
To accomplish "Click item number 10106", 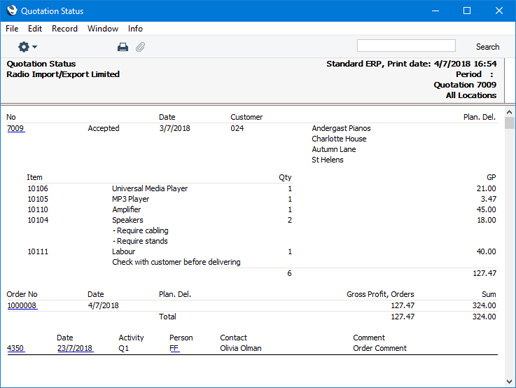I will [38, 189].
